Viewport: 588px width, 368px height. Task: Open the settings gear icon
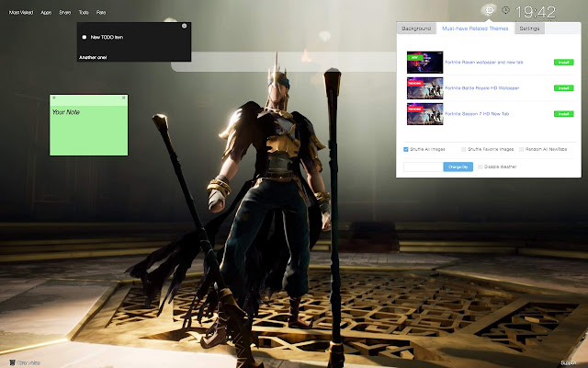(x=490, y=10)
